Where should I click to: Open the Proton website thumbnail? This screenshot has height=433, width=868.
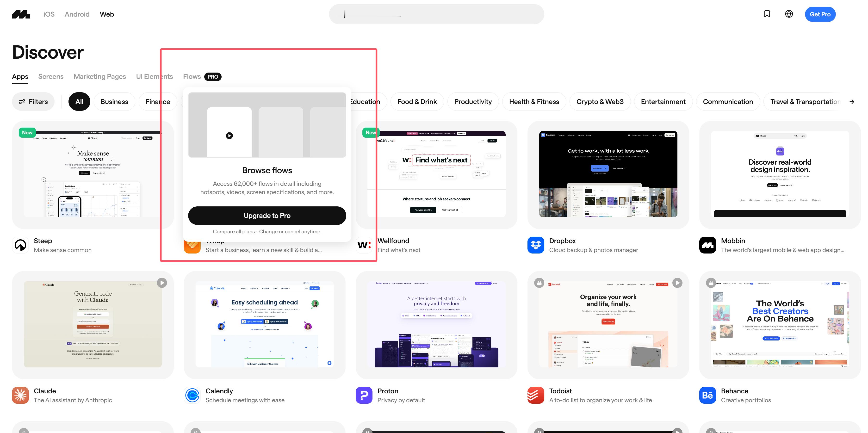436,324
